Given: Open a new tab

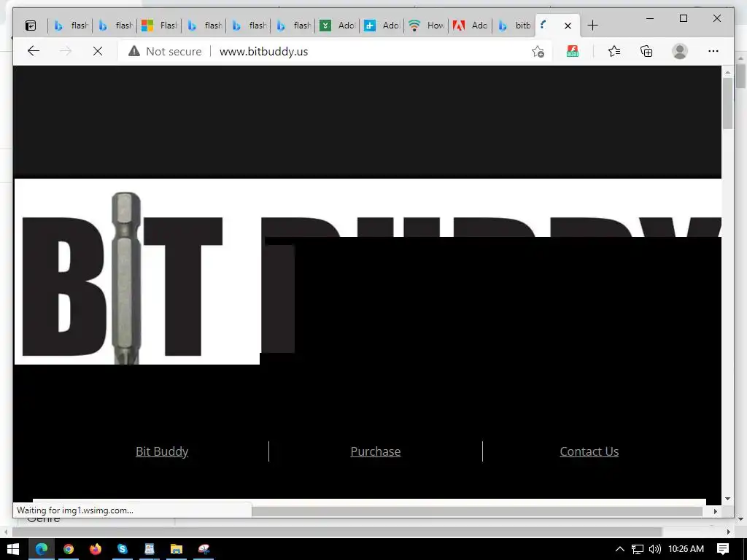Looking at the screenshot, I should pos(592,26).
